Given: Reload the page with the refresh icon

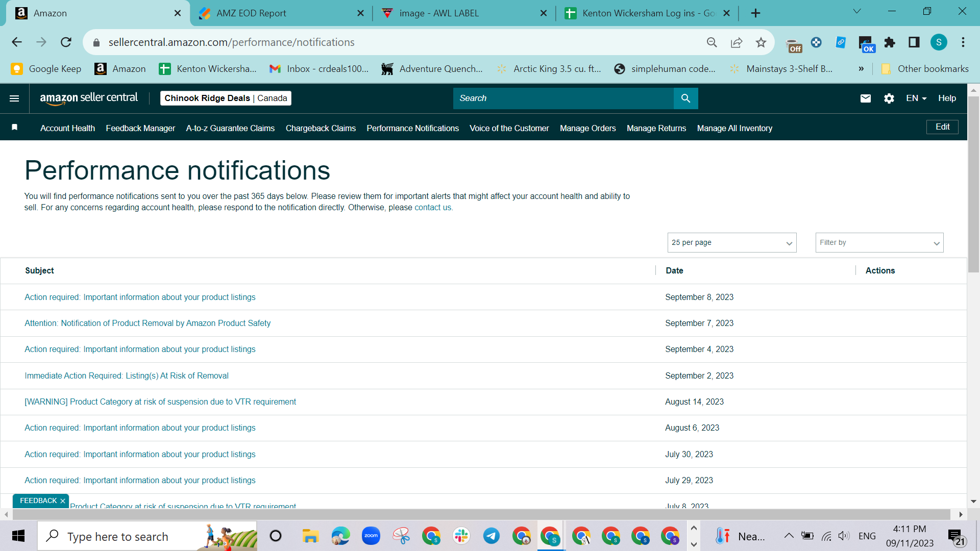Looking at the screenshot, I should click(66, 42).
